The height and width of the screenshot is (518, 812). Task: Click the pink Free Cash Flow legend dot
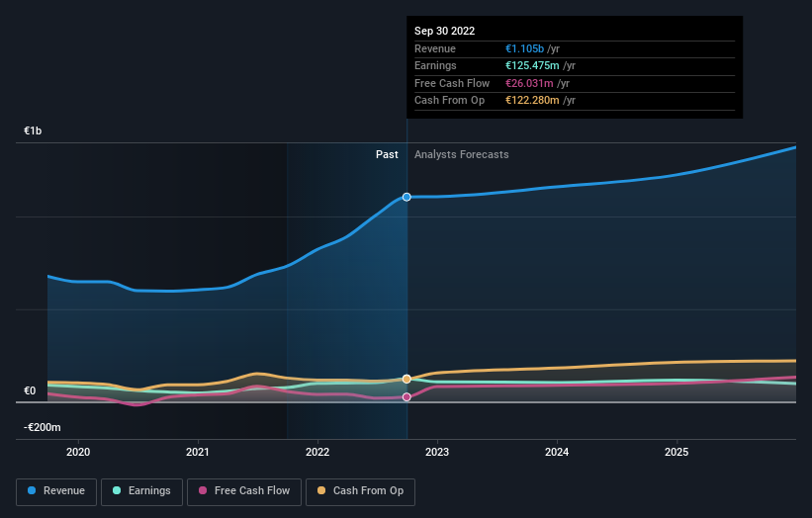[x=203, y=490]
